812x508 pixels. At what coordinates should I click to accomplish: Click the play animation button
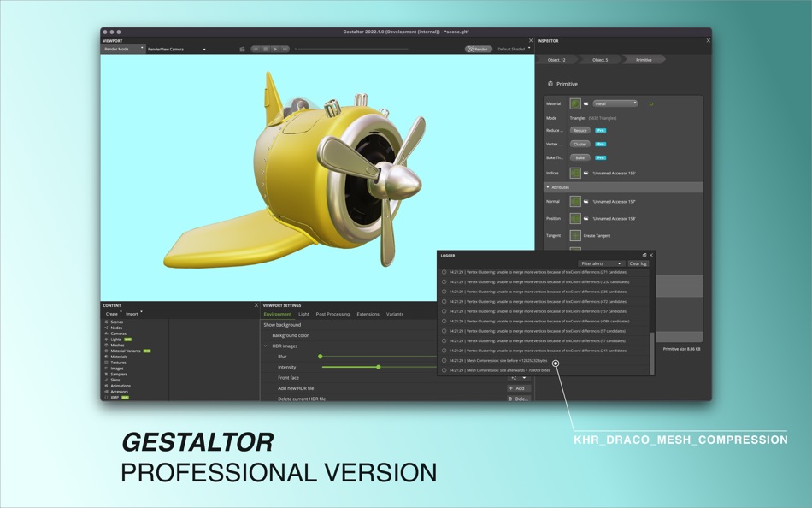tap(275, 50)
